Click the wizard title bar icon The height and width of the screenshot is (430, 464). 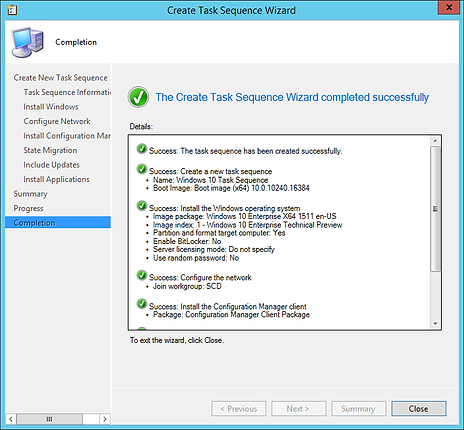click(x=12, y=10)
